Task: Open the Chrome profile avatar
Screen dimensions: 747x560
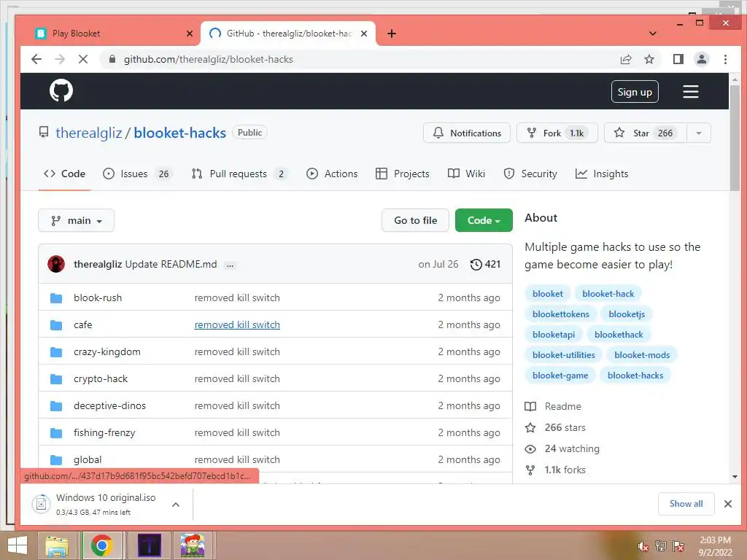Action: 701,59
